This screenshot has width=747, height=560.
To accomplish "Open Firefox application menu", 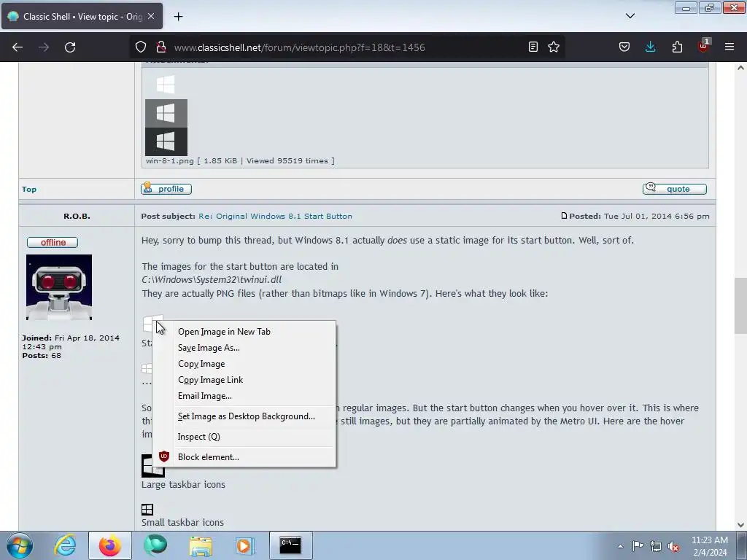I will pos(729,47).
